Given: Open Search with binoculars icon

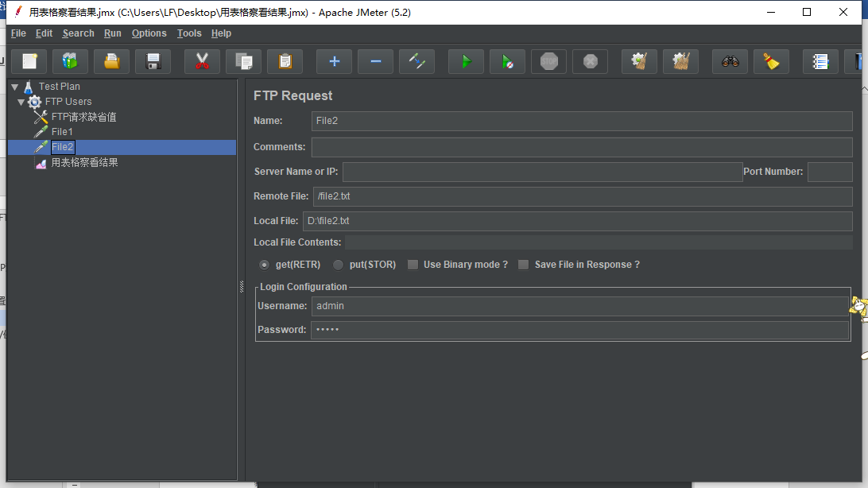Looking at the screenshot, I should 730,61.
